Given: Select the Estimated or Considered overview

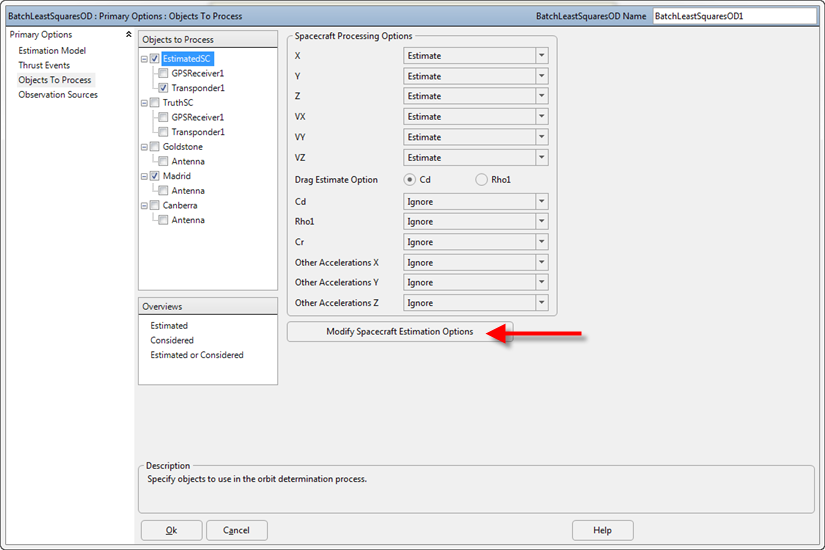Looking at the screenshot, I should pos(197,355).
